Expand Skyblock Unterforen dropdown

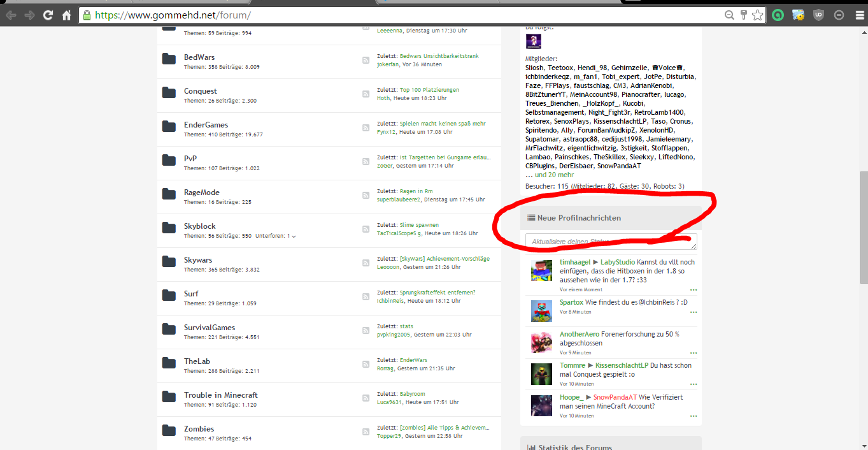click(x=276, y=236)
